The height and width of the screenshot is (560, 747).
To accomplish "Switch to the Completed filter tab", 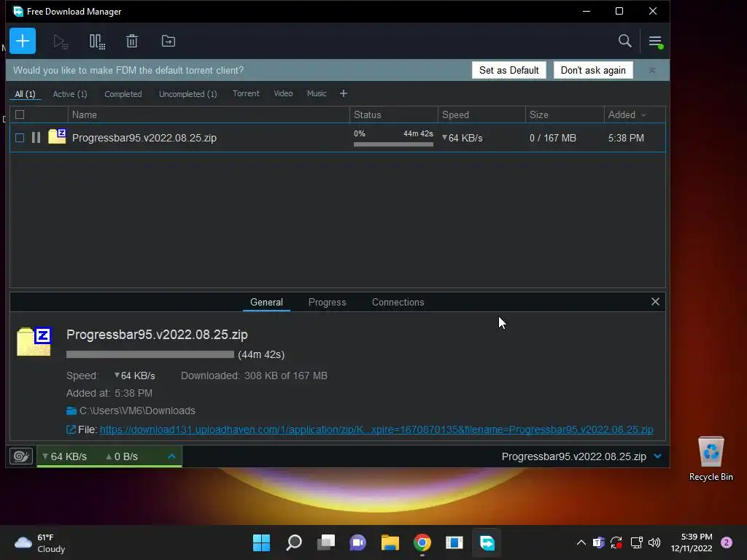I will tap(123, 94).
